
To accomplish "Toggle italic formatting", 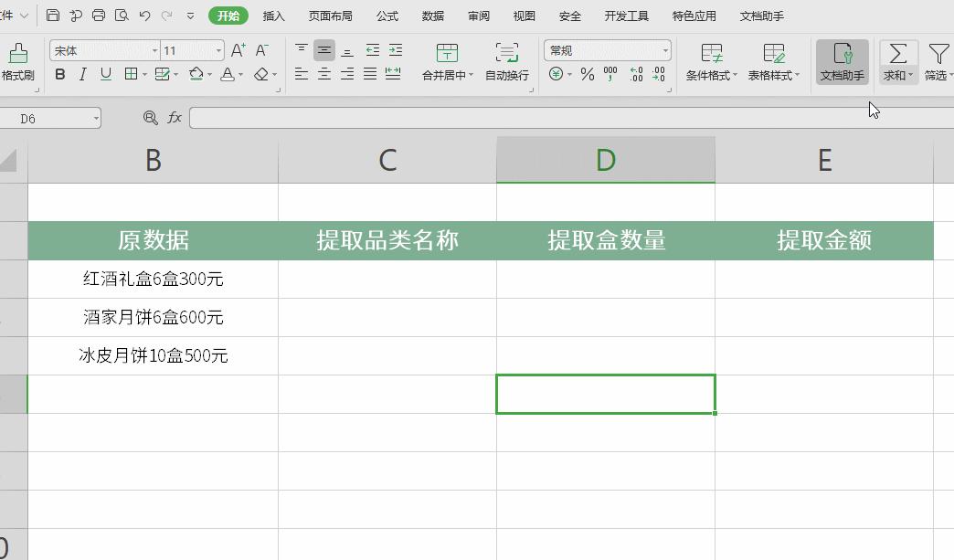I will [80, 74].
